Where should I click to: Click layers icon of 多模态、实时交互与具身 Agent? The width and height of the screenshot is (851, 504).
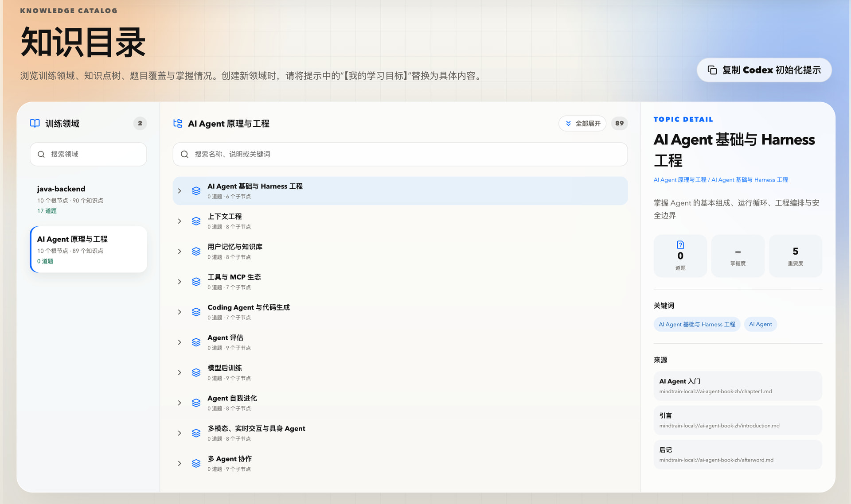[196, 433]
